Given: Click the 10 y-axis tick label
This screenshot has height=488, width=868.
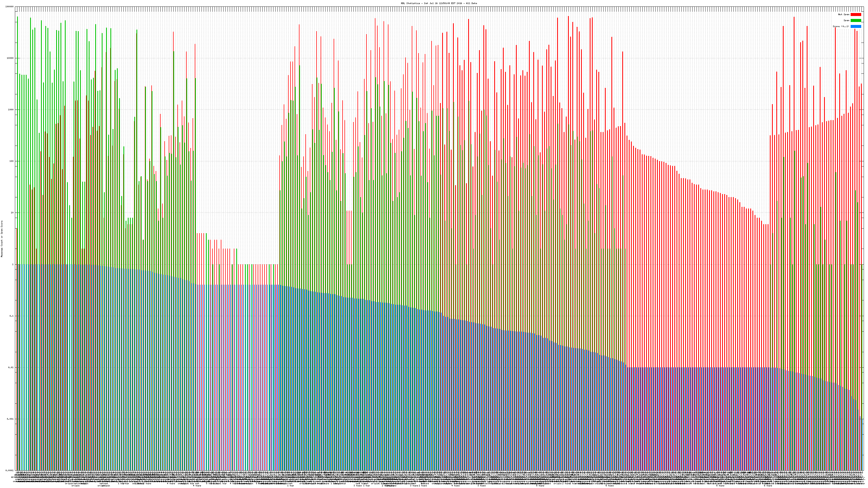Looking at the screenshot, I should 12,213.
